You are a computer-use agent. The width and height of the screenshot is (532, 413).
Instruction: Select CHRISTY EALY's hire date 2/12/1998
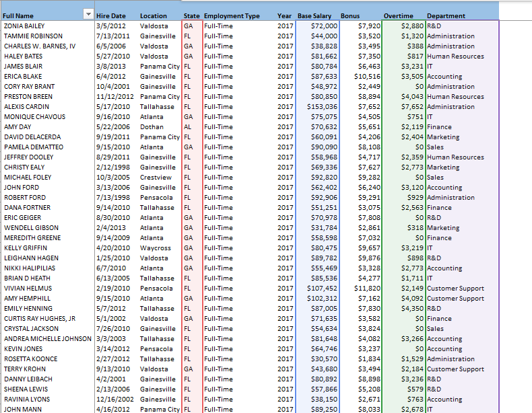click(113, 167)
